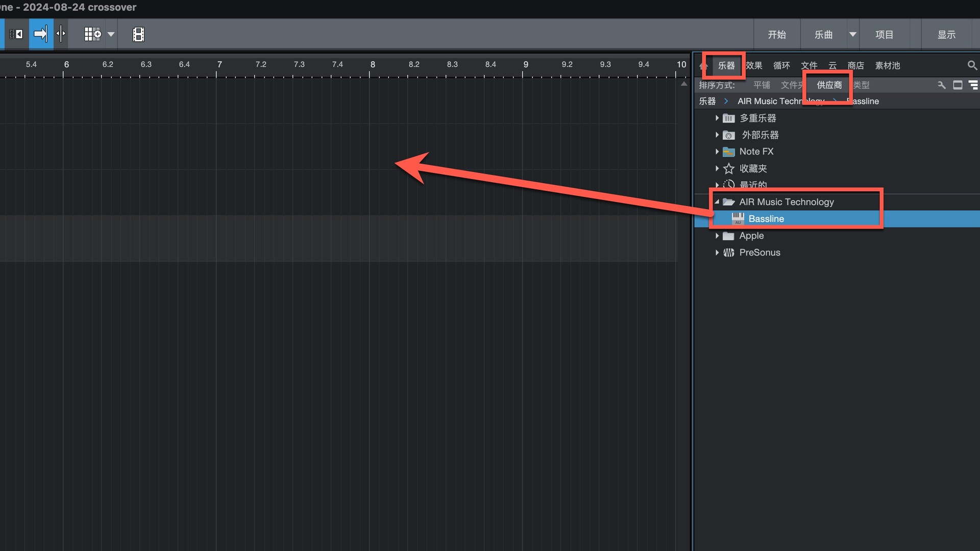Click the 开始 button
This screenshot has width=980, height=551.
tap(777, 34)
